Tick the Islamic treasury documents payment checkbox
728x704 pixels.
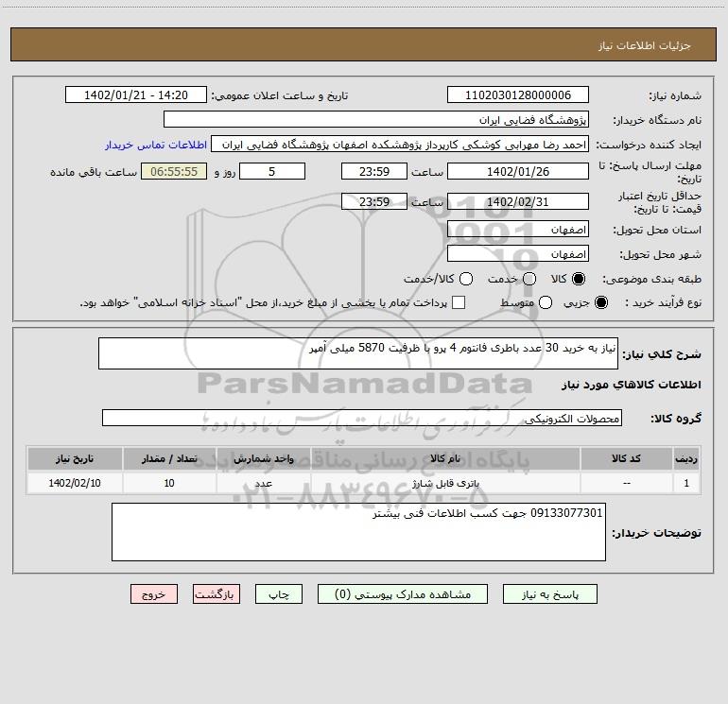point(459,302)
